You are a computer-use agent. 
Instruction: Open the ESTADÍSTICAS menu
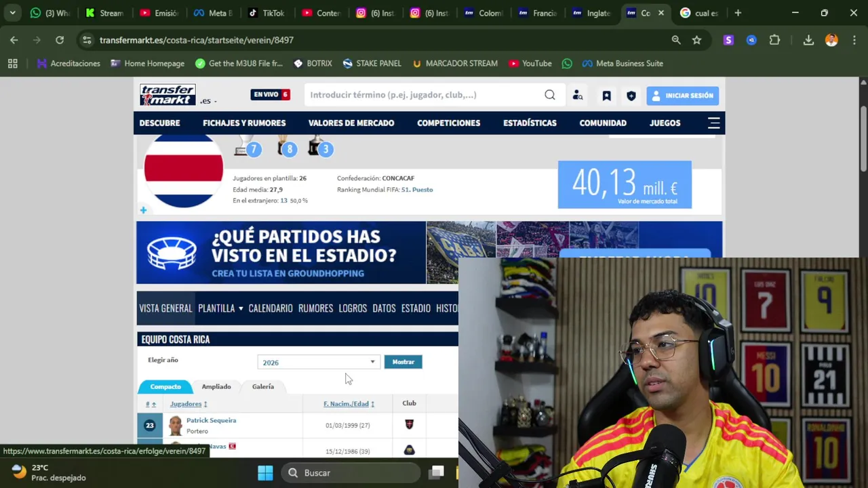530,123
